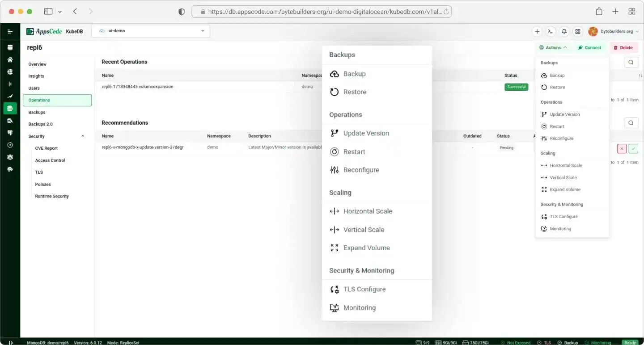
Task: Collapse the Actions dropdown button
Action: pos(553,47)
